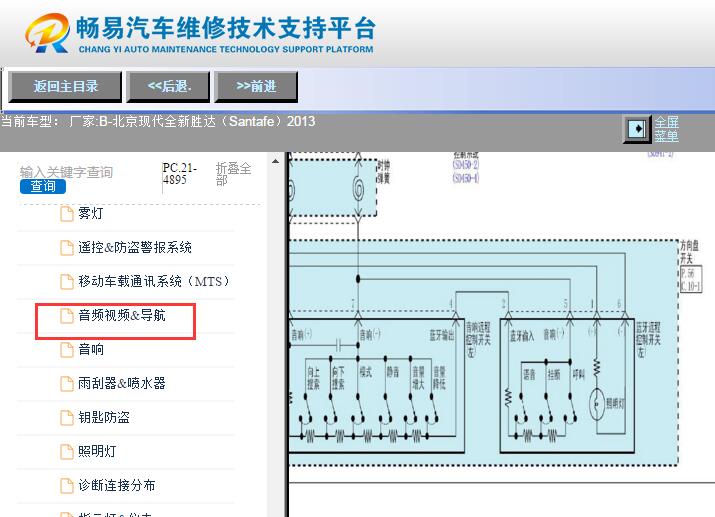
Task: Click 音响远程控制开关(左) diagram label
Action: [x=477, y=340]
